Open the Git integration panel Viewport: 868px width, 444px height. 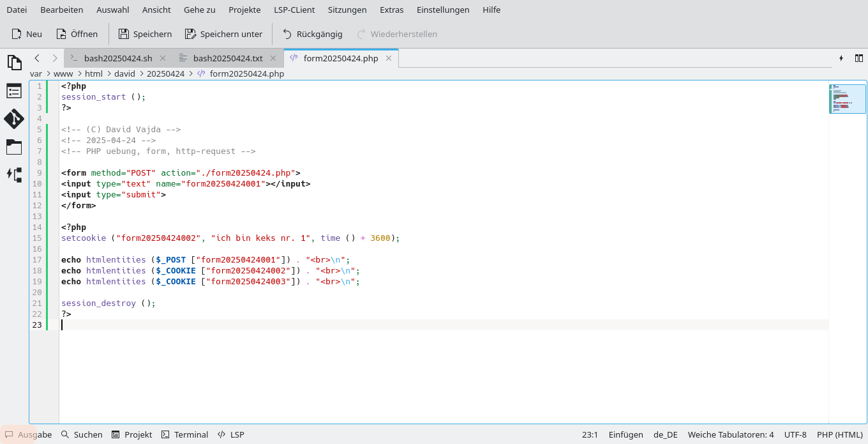point(14,119)
